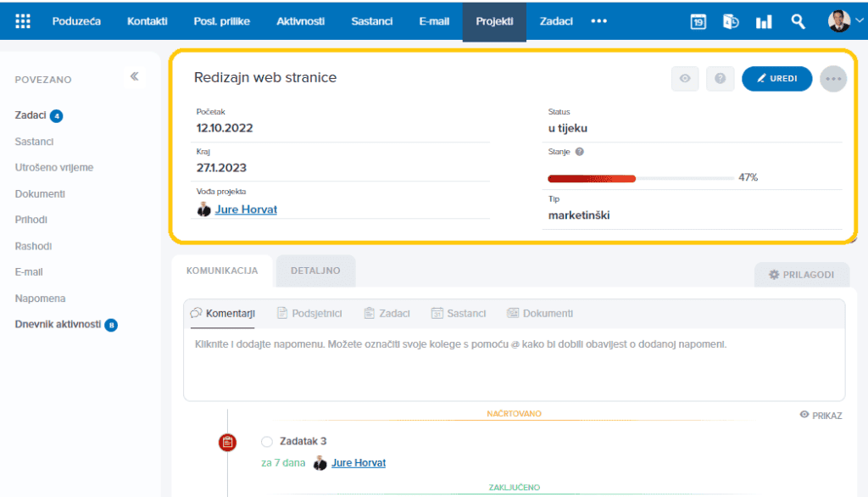Viewport: 868px width, 497px height.
Task: Toggle the Prikaz view eye option
Action: (821, 416)
